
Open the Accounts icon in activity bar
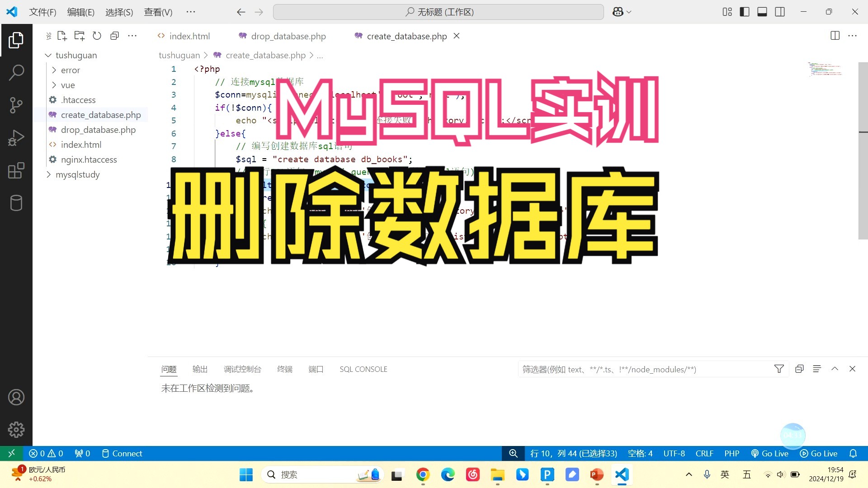coord(16,397)
